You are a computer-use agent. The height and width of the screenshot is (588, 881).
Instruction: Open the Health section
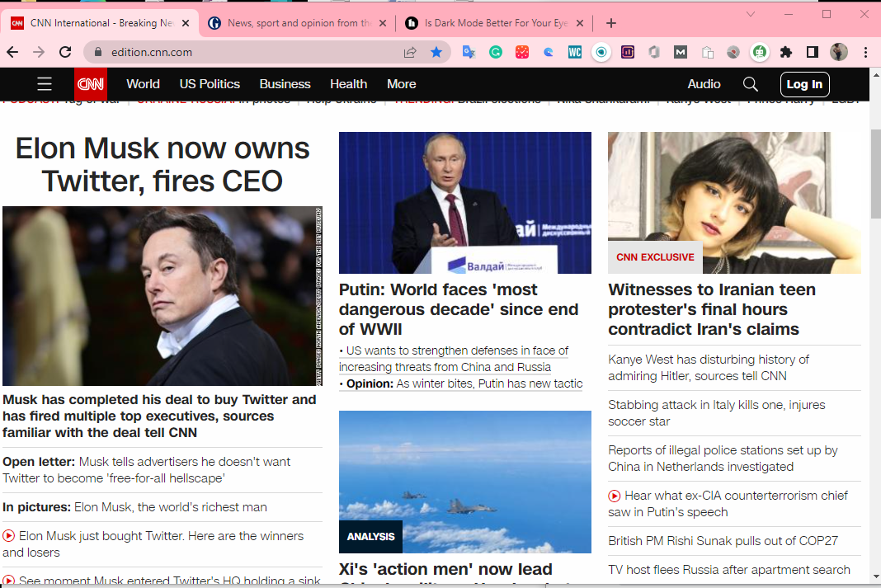coord(348,84)
